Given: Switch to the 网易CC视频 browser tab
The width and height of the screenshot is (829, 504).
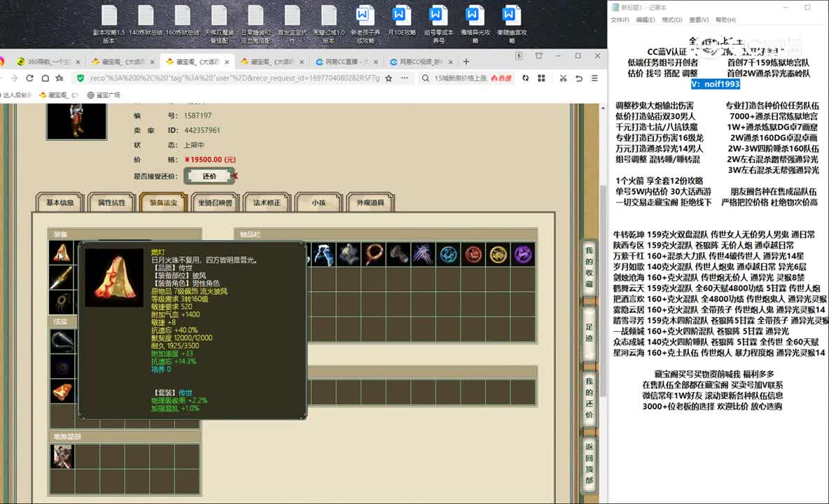Looking at the screenshot, I should [420, 62].
